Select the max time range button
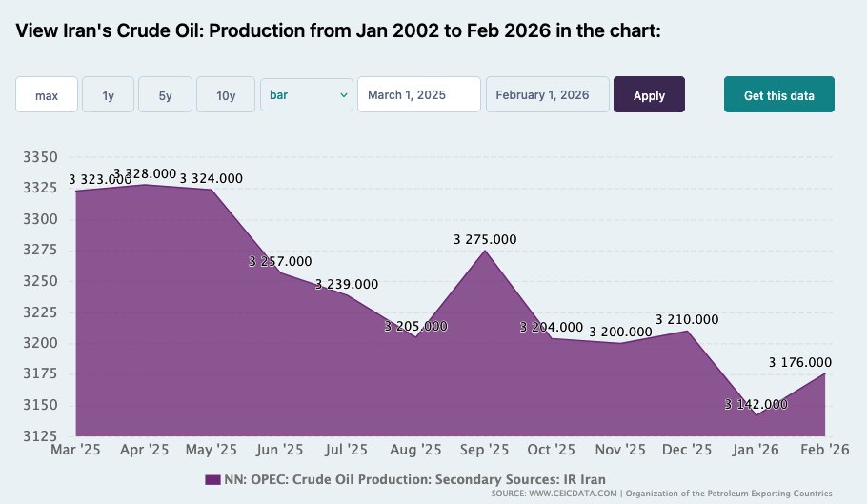 pyautogui.click(x=47, y=95)
